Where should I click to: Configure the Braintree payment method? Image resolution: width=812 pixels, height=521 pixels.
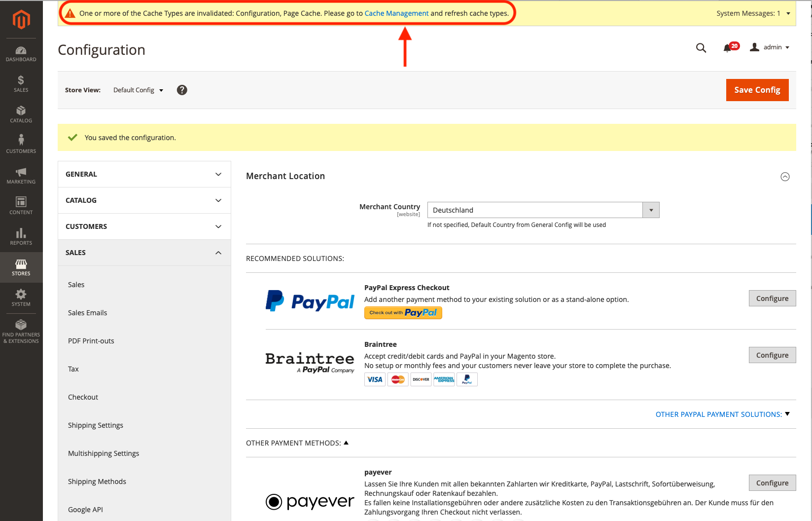click(x=772, y=355)
